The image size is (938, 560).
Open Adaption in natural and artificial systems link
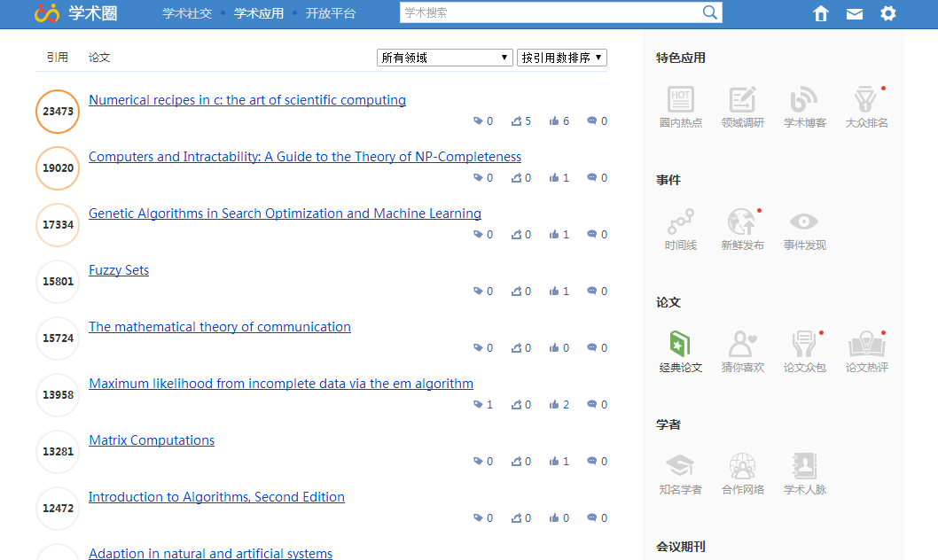(x=211, y=554)
